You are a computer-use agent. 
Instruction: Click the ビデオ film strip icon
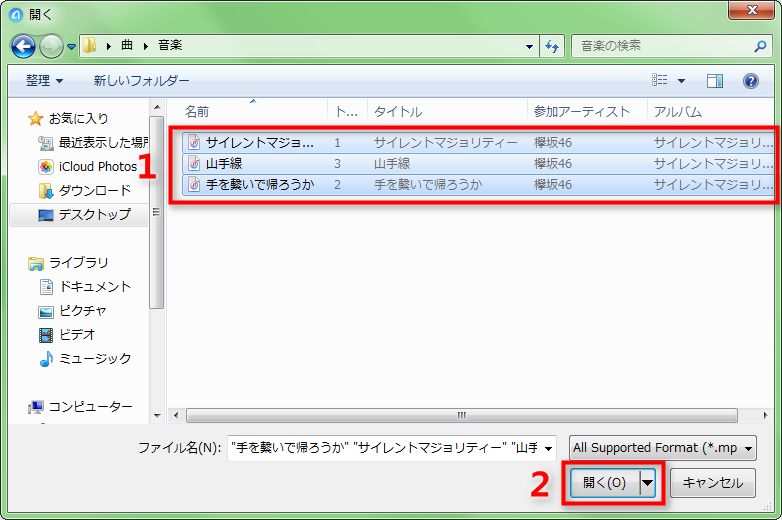[46, 335]
